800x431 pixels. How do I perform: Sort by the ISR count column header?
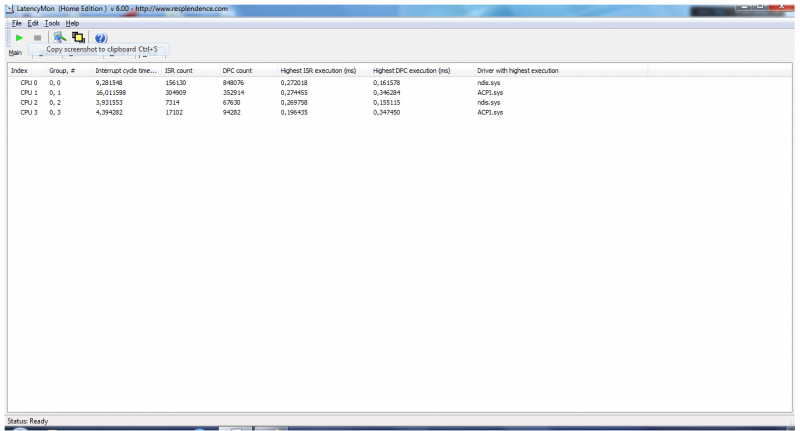click(x=178, y=71)
